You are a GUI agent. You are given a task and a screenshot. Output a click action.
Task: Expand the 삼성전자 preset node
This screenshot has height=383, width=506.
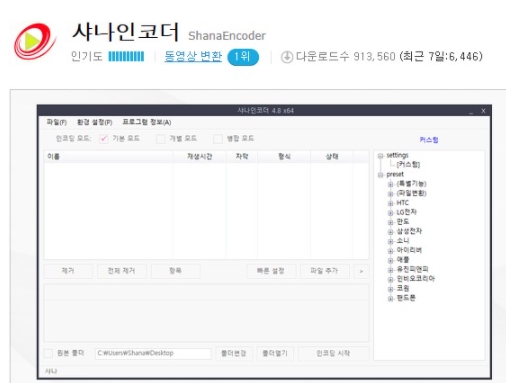click(390, 232)
